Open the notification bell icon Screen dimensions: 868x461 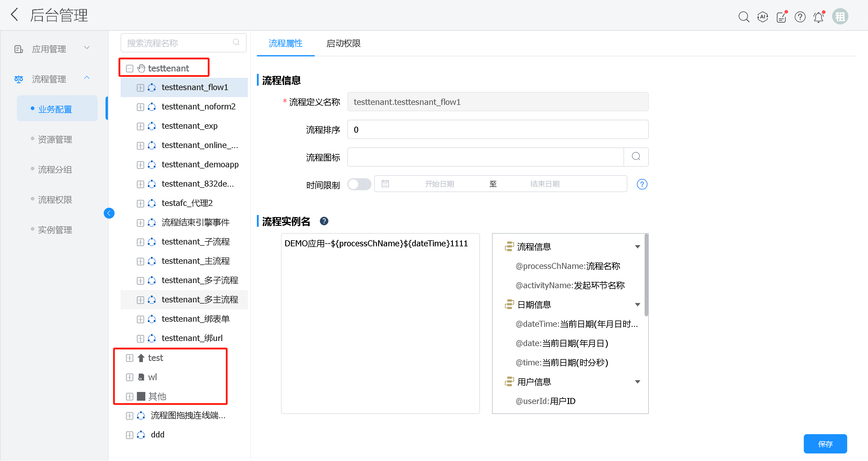tap(819, 17)
